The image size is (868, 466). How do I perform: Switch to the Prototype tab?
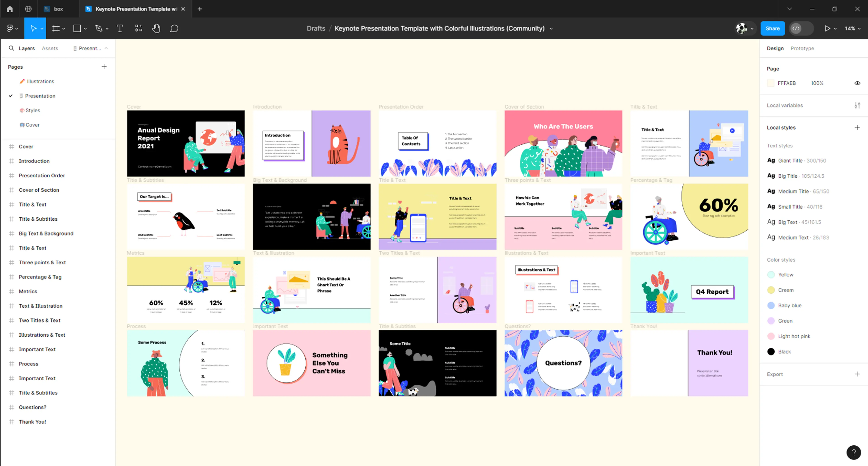(802, 48)
